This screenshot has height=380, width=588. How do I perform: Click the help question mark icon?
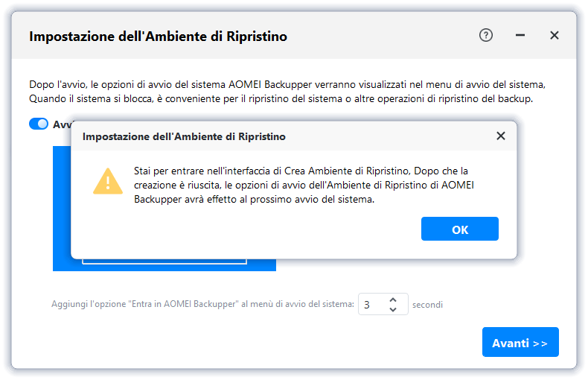coord(486,35)
